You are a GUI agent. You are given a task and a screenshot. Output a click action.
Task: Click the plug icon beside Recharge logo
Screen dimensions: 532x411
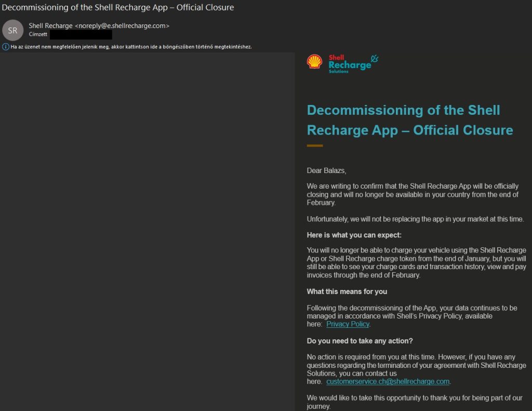374,60
